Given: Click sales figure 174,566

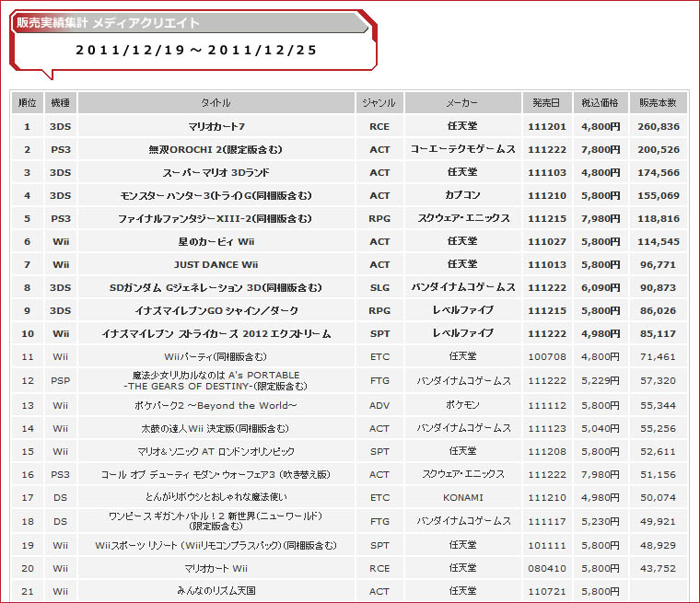Looking at the screenshot, I should tap(659, 173).
